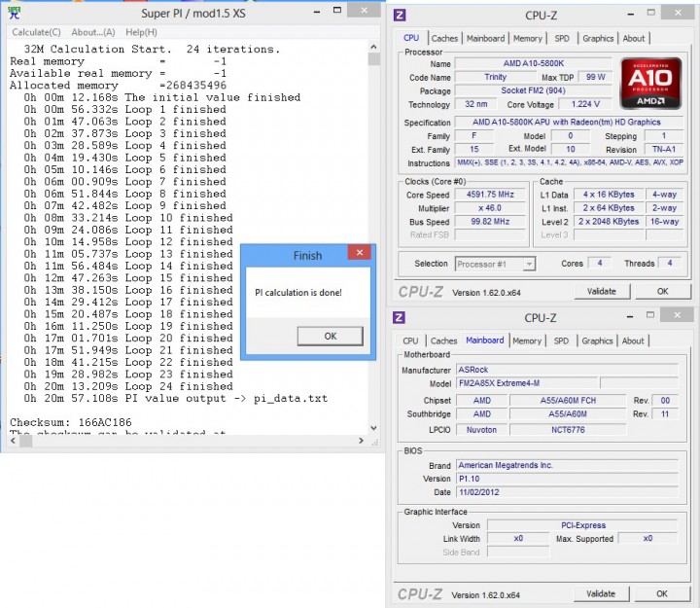
Task: Click the Core Speed value 4591.75 MHz
Action: (x=490, y=195)
